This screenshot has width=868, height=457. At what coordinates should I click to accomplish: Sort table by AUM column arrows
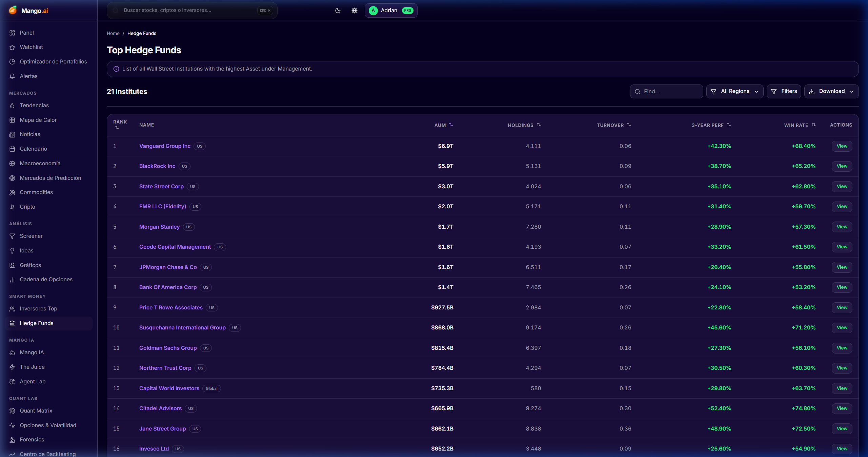(x=451, y=125)
